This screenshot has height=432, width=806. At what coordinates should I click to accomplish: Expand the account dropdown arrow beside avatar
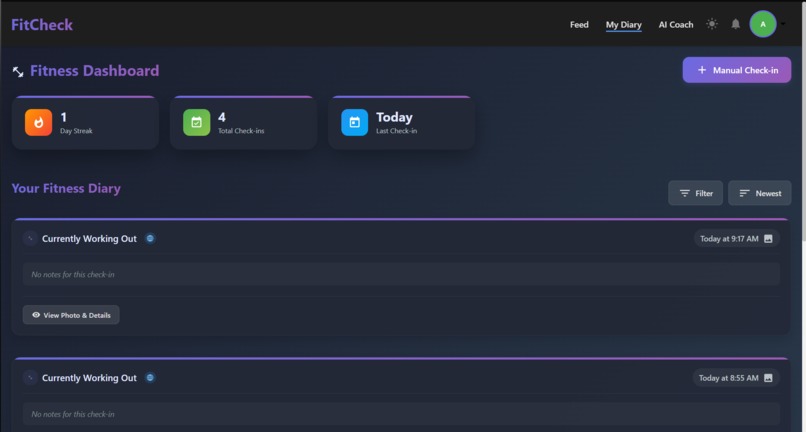pyautogui.click(x=783, y=24)
